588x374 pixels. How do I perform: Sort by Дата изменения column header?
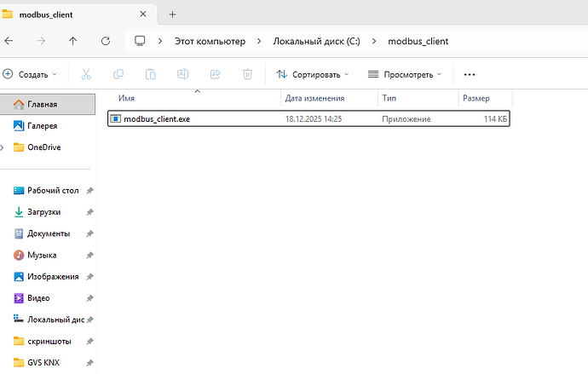coord(314,98)
